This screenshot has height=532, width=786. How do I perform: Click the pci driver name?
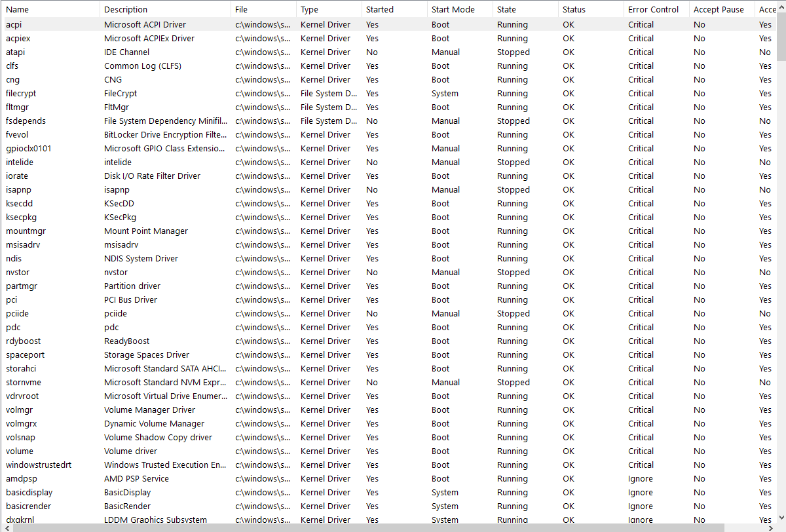point(12,299)
